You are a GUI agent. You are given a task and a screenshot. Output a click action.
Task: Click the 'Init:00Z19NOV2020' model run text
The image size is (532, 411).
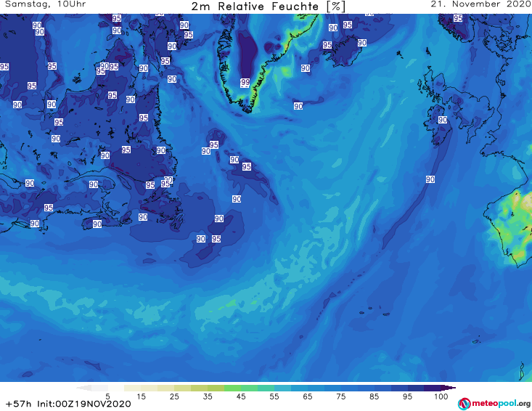(x=84, y=404)
